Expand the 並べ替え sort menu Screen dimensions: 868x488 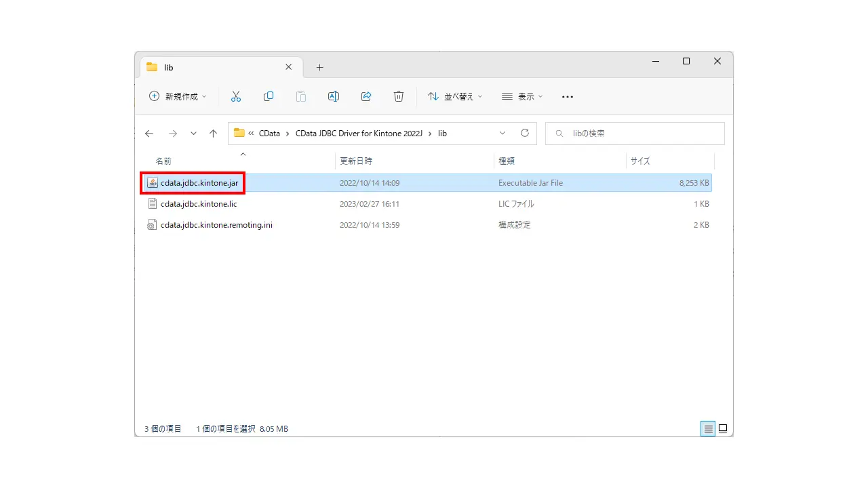(455, 96)
